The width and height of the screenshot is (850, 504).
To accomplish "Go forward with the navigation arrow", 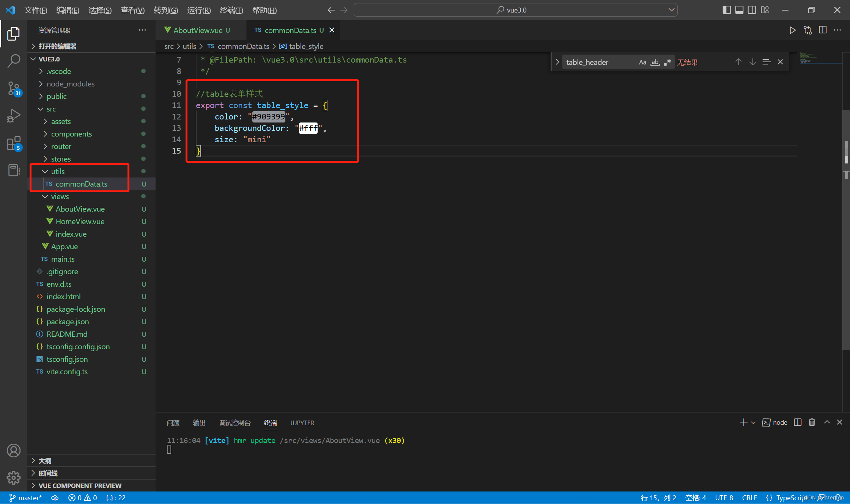I will [x=344, y=10].
